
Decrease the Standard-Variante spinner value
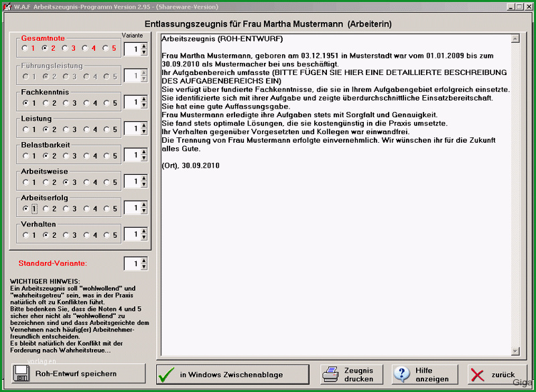click(x=144, y=267)
